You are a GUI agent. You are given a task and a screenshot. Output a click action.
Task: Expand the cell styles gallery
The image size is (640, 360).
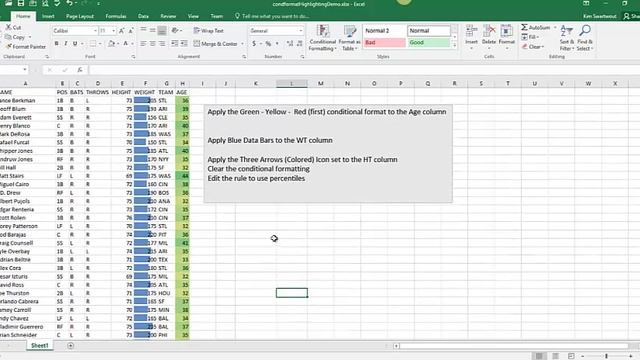454,45
